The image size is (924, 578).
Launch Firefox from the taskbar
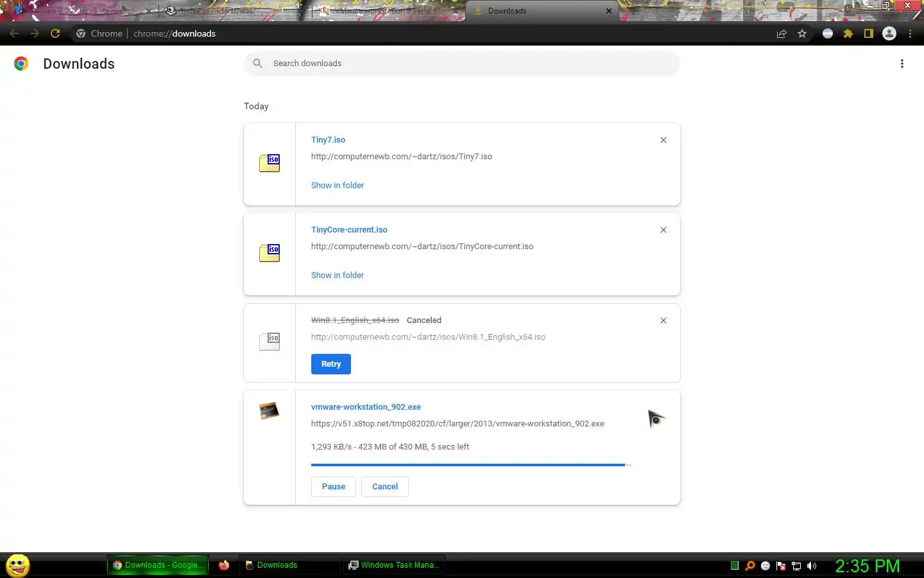(x=224, y=565)
